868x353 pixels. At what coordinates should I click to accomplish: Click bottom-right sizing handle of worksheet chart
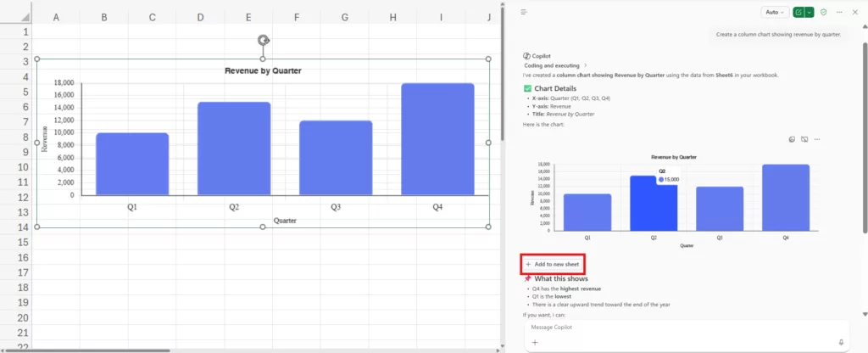tap(488, 227)
